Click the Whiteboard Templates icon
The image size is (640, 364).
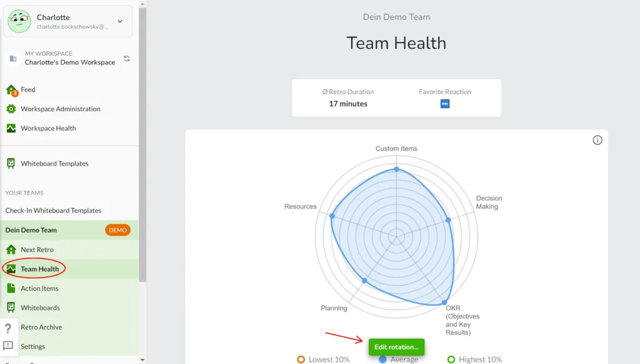[x=11, y=164]
